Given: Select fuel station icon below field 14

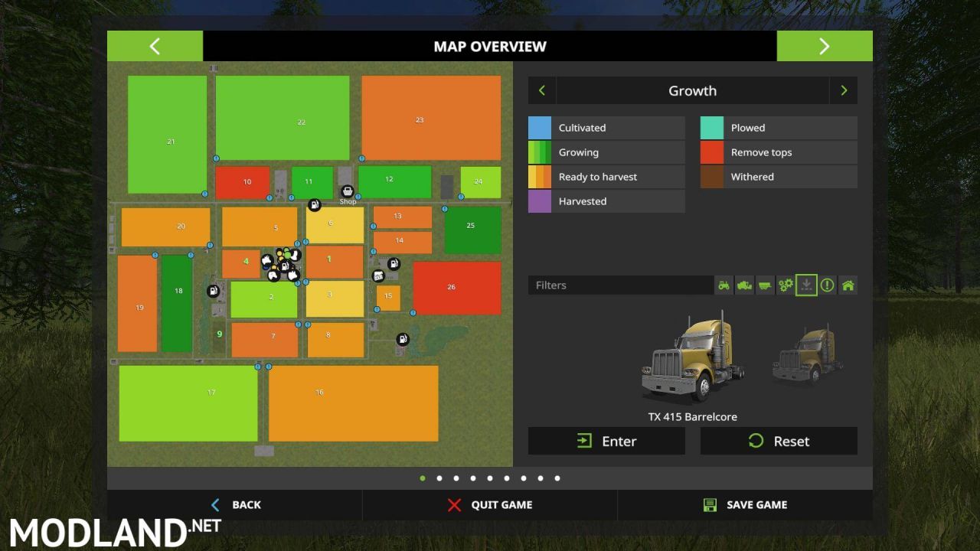Looking at the screenshot, I should [x=394, y=264].
